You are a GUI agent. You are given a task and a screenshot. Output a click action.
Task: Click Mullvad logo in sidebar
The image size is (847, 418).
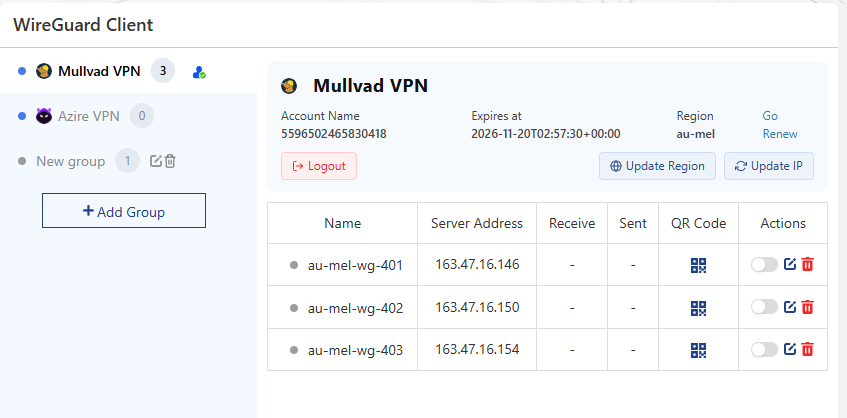tap(44, 71)
